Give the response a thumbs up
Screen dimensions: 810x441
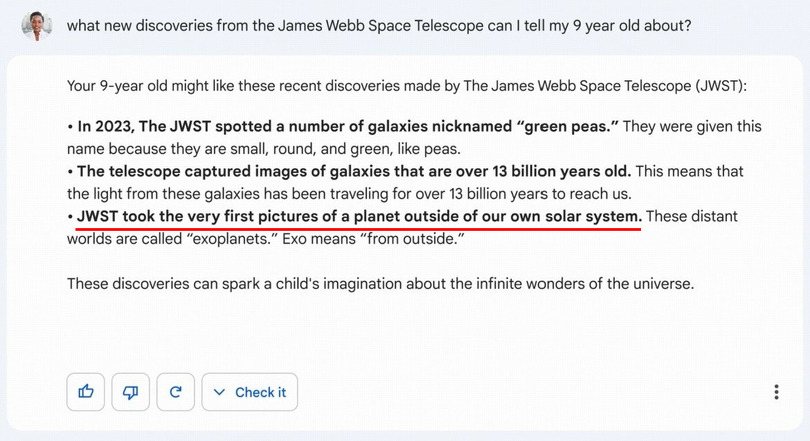[86, 392]
